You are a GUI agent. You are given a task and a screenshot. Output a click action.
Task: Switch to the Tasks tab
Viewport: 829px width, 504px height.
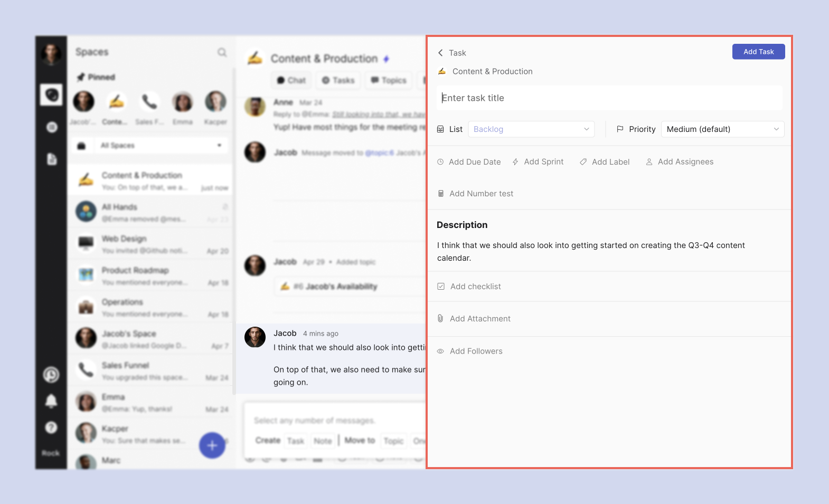338,80
